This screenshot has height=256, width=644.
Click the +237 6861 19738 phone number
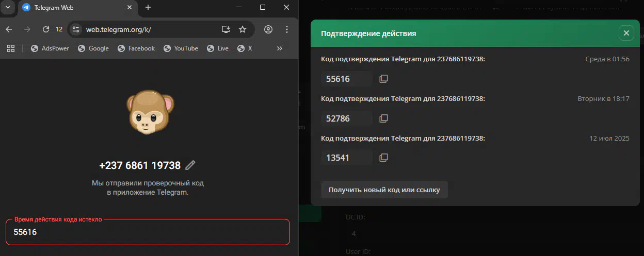pos(140,165)
